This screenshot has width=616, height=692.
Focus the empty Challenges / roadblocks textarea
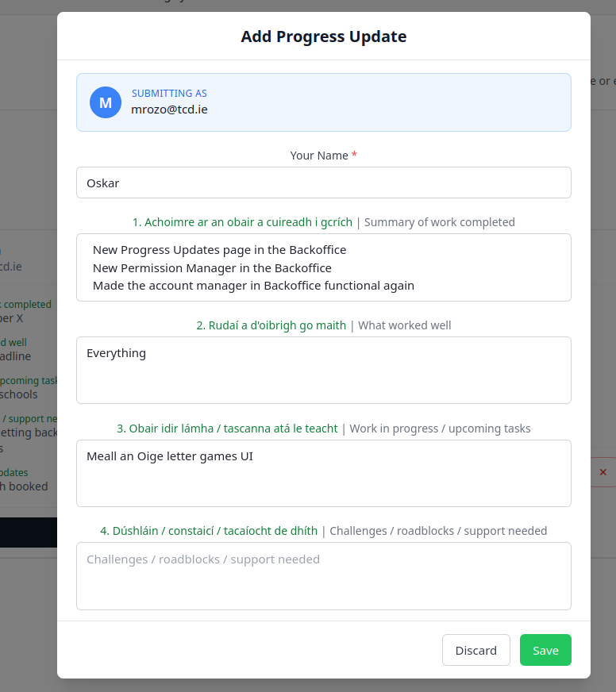pos(324,575)
